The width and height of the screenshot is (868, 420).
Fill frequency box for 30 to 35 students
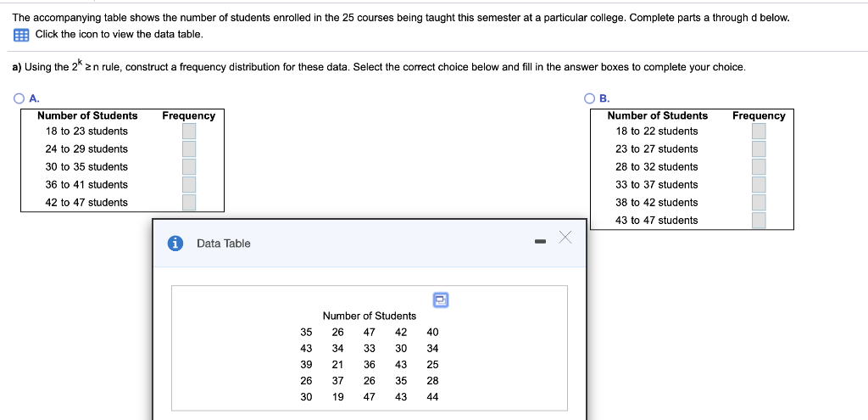[x=189, y=167]
